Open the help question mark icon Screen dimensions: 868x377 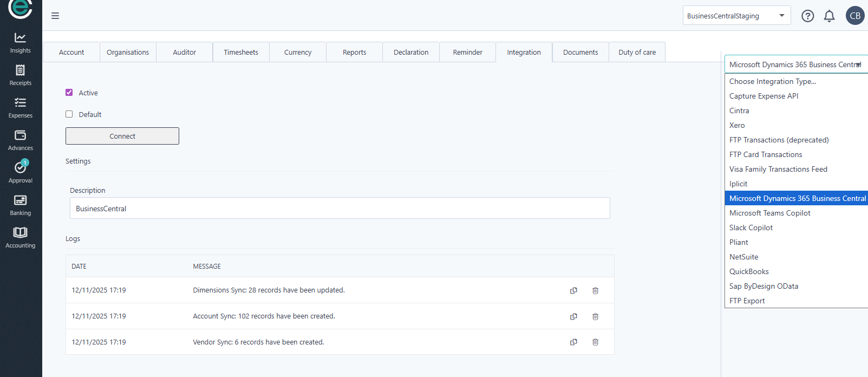tap(807, 16)
